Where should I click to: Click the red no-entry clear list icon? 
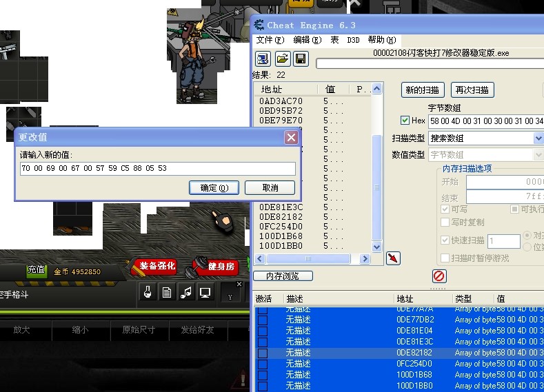439,276
